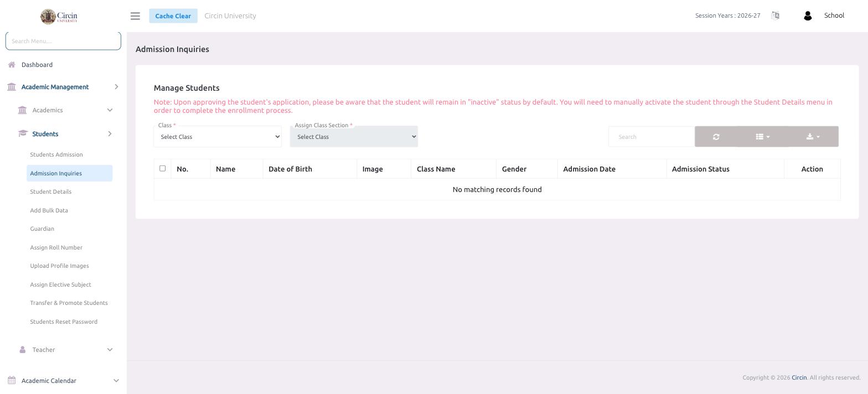Collapse the Students submenu chevron
Image resolution: width=868 pixels, height=394 pixels.
click(110, 134)
